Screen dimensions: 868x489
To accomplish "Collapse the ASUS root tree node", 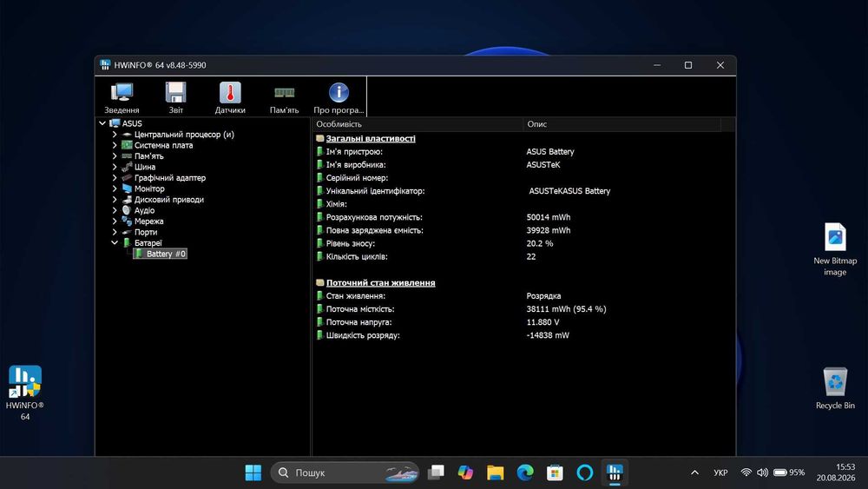I will [x=102, y=123].
